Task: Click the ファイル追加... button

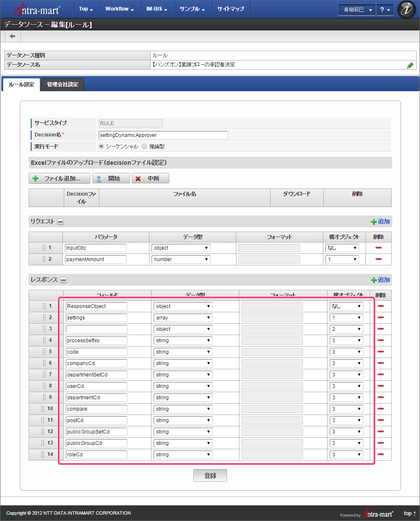Action: pos(60,178)
